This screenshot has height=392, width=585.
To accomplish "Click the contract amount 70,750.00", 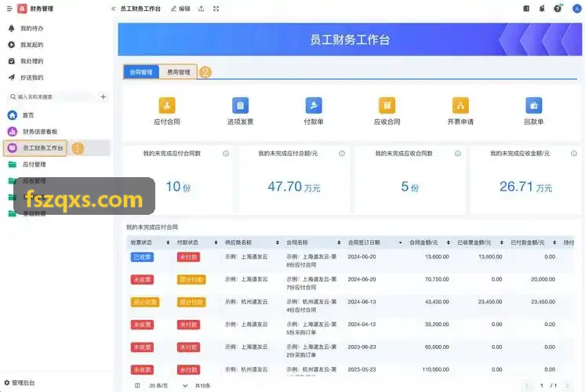I will click(437, 279).
